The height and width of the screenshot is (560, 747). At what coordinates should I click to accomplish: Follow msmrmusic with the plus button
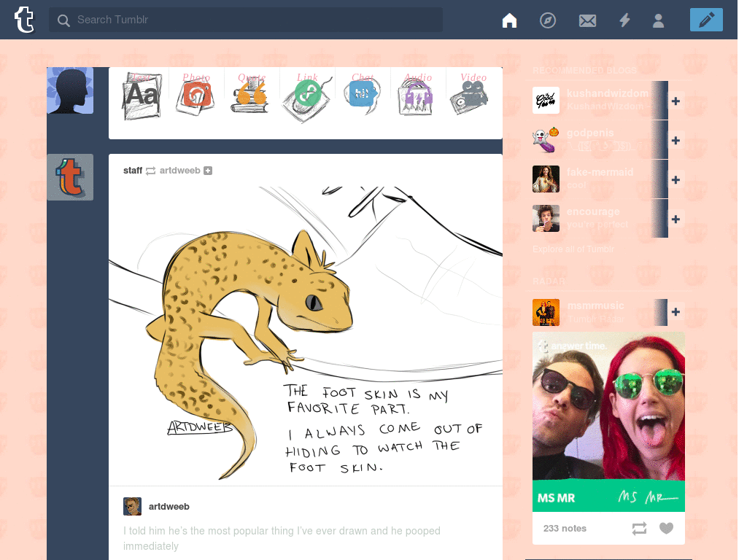tap(676, 312)
